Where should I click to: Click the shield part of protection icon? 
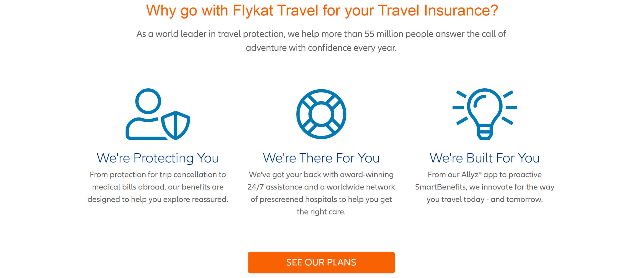[176, 125]
